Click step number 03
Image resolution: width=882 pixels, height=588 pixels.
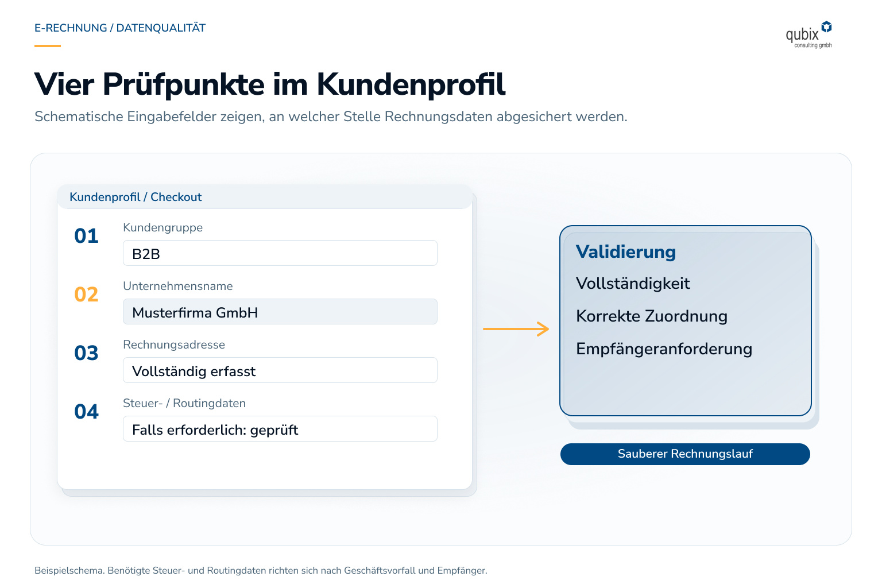point(87,353)
